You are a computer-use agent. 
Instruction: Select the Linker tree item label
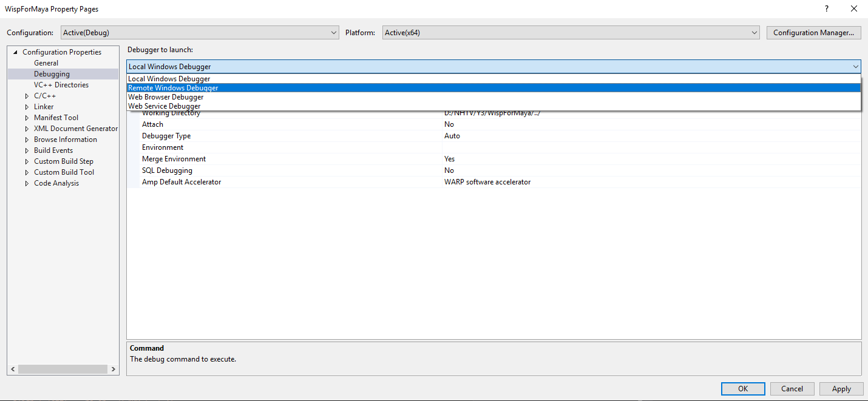tap(44, 107)
